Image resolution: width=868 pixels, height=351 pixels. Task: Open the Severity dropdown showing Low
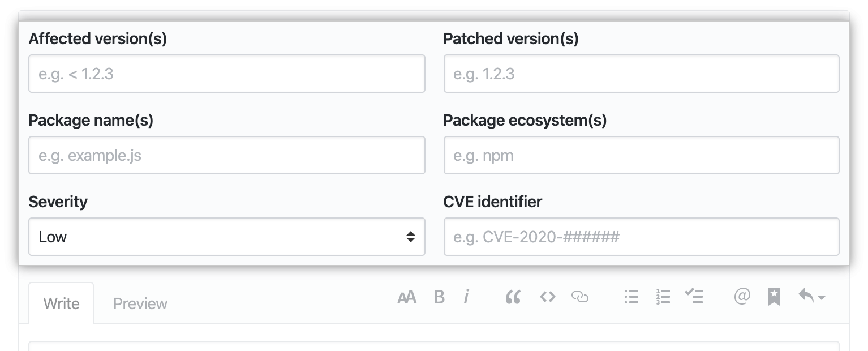pos(226,237)
